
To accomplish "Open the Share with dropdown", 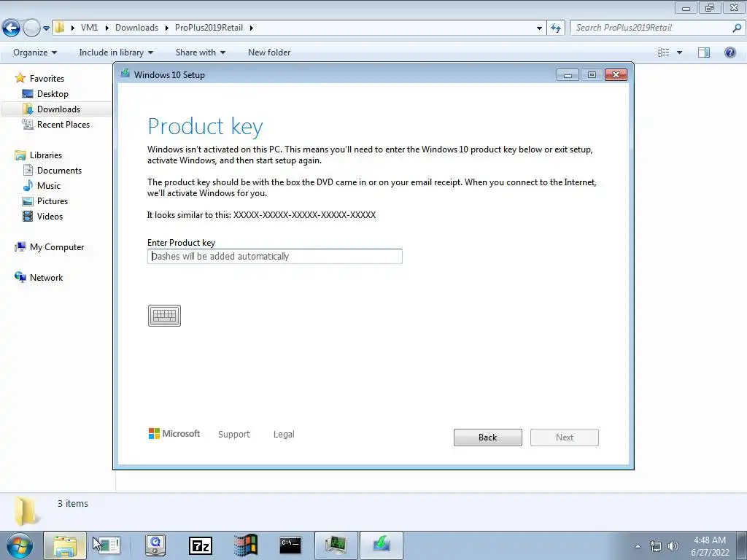I will tap(201, 52).
